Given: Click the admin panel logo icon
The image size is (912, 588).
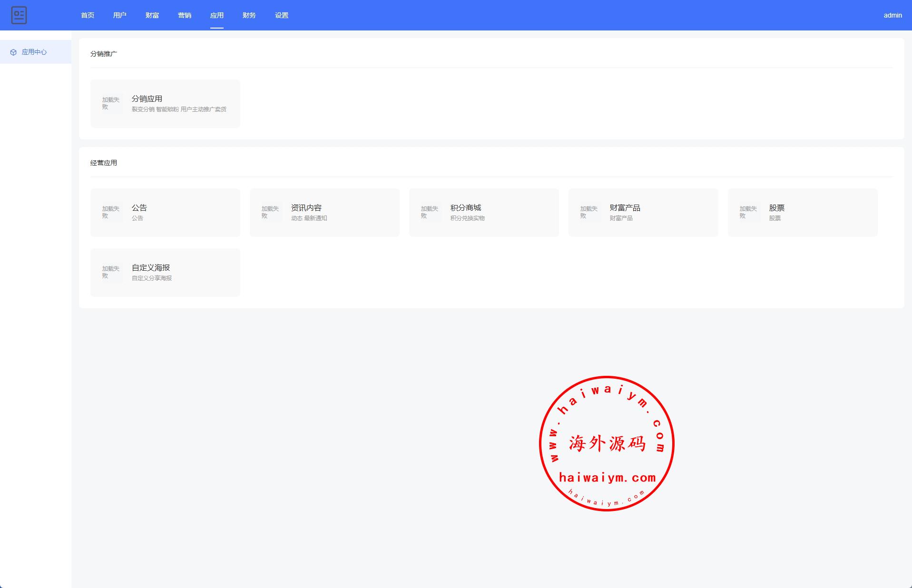Looking at the screenshot, I should click(19, 15).
